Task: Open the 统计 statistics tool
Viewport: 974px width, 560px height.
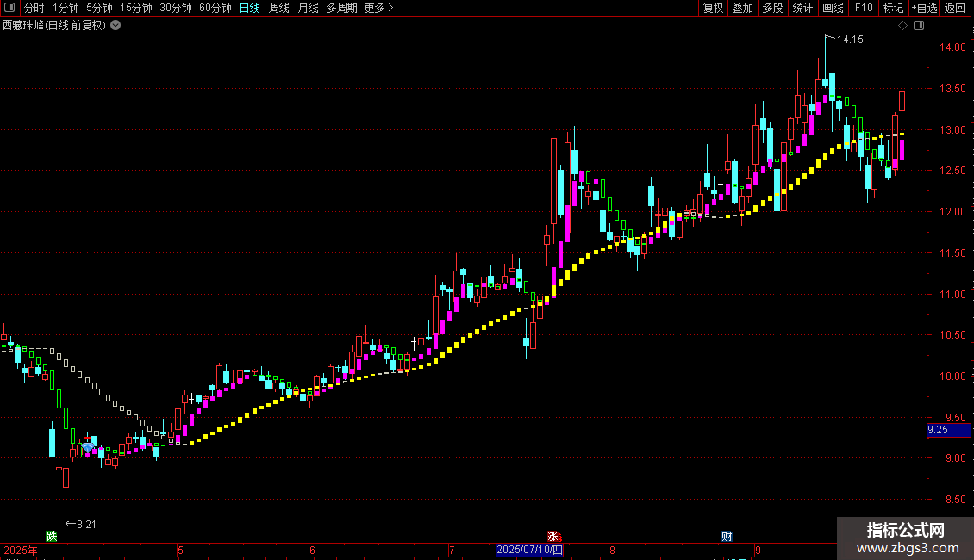Action: [x=802, y=8]
